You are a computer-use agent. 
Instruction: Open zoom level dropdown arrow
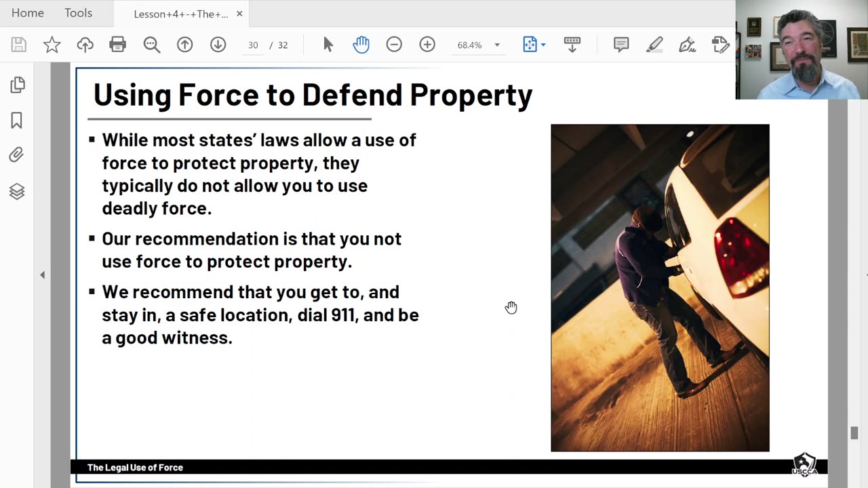pos(497,45)
